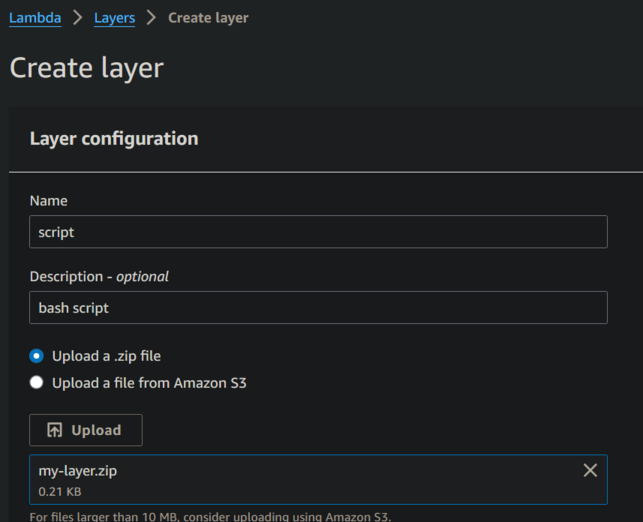Viewport: 643px width, 522px height.
Task: Click the uploaded file box's empty middle area
Action: coord(330,480)
